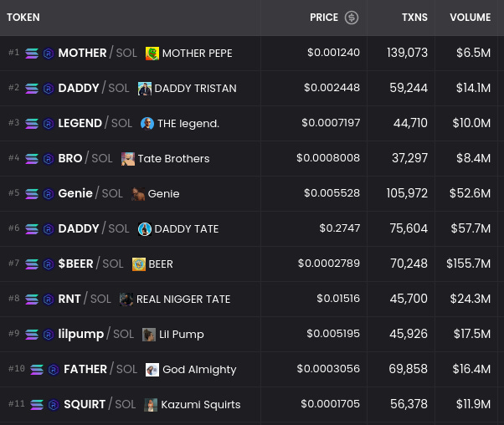Click the Solana icon in the FATHER row
The image size is (504, 425).
(37, 370)
